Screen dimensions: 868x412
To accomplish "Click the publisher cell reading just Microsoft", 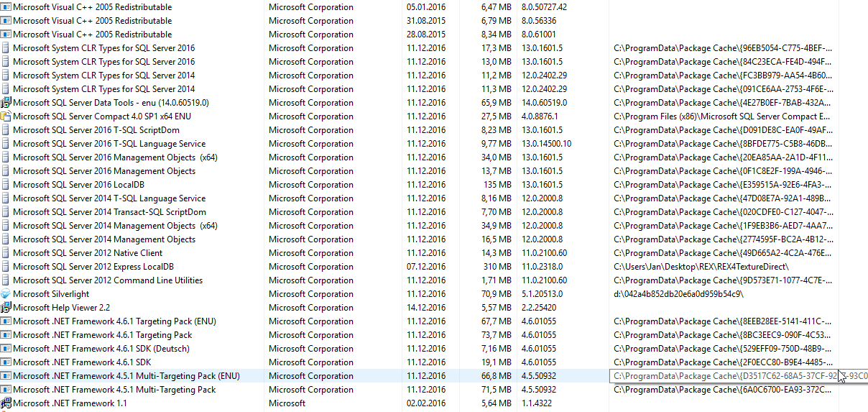I will (287, 403).
